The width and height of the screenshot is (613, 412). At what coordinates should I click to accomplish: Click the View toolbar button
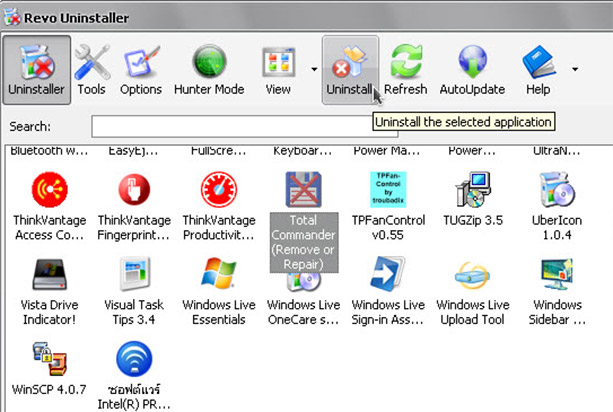(278, 70)
